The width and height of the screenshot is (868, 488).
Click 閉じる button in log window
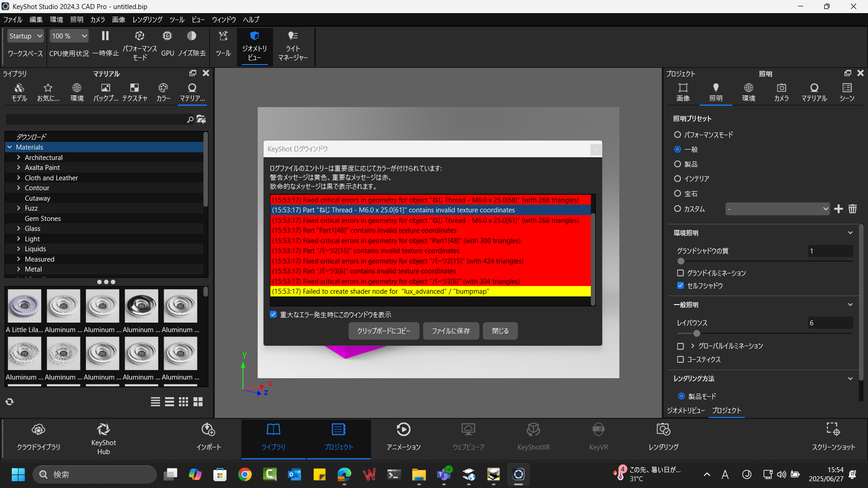click(x=500, y=331)
